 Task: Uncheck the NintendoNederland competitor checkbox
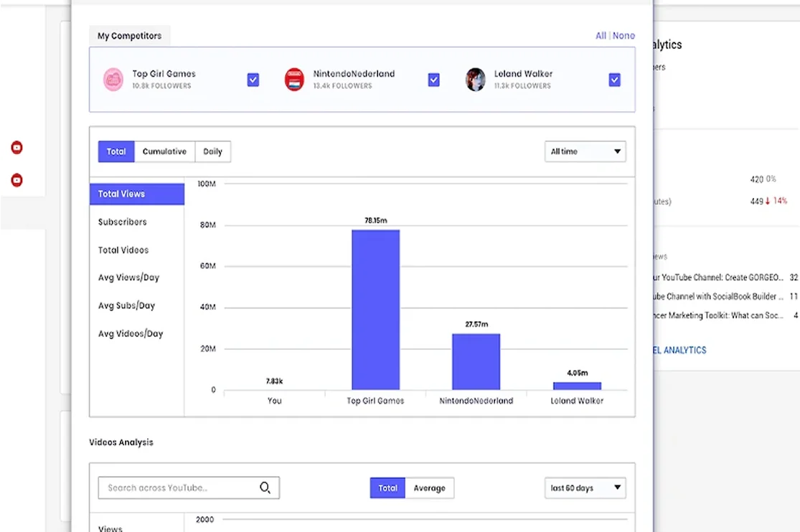pos(434,80)
